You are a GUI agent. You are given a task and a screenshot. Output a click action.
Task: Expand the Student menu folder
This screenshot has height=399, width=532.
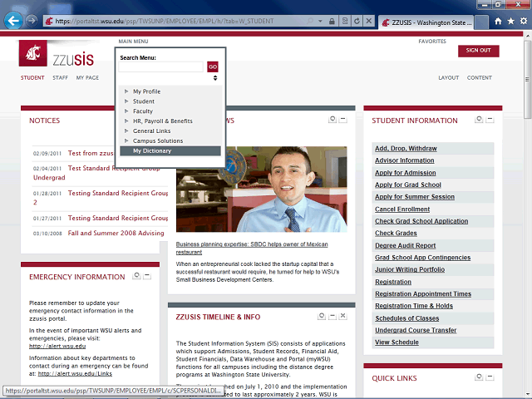click(126, 101)
